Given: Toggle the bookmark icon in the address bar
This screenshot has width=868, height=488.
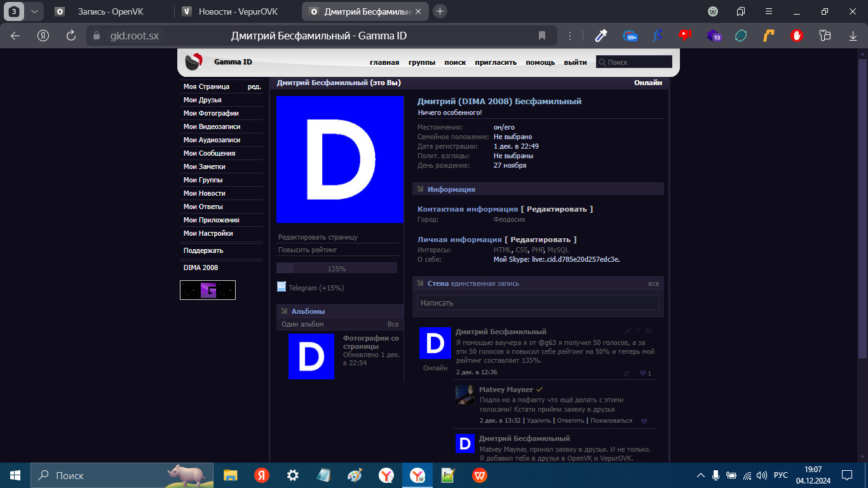Looking at the screenshot, I should click(542, 36).
